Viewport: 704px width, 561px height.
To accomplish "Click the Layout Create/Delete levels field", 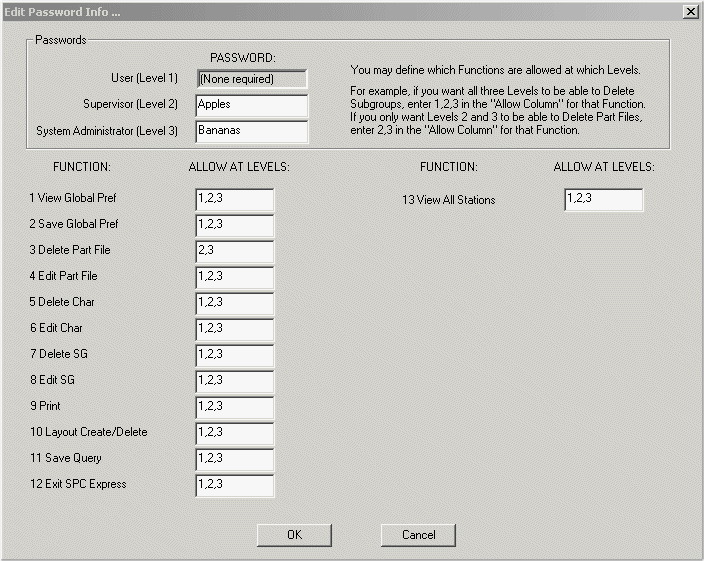I will (235, 433).
